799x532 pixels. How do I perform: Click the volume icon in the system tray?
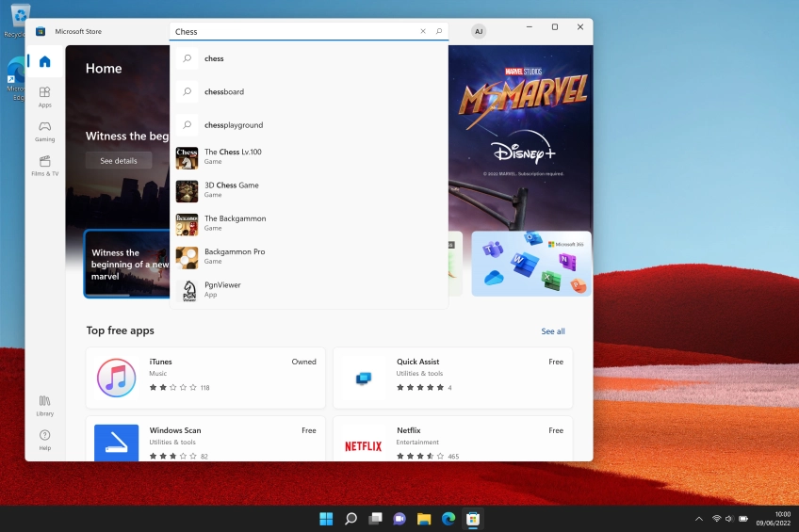point(729,519)
